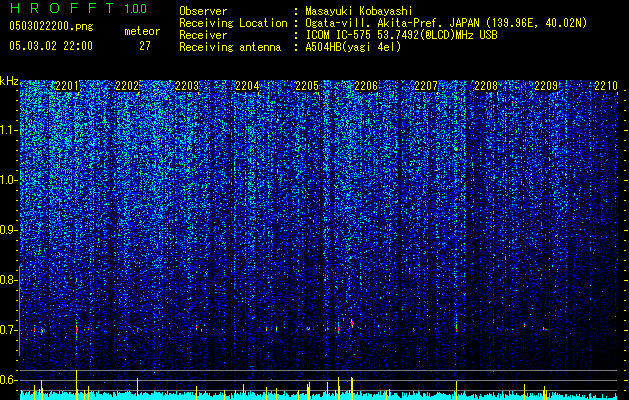Click the 2201 time marker
629x400 pixels.
pos(67,85)
